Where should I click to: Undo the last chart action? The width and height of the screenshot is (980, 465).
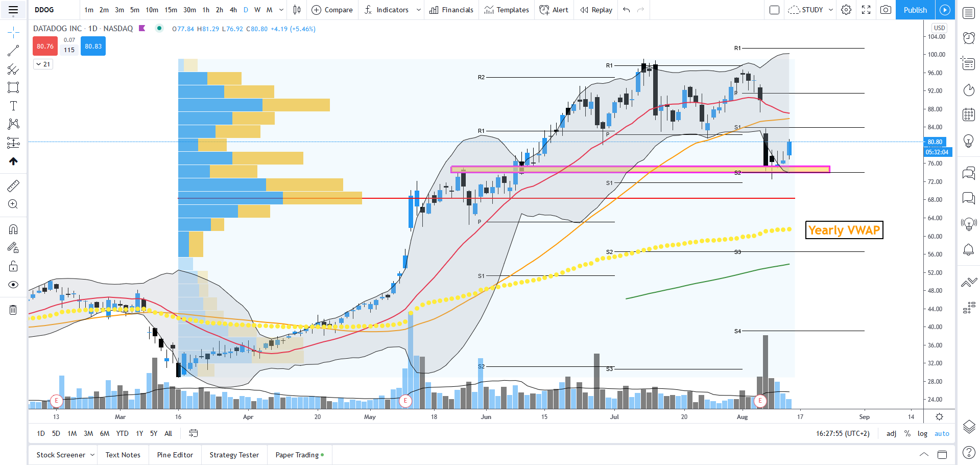tap(627, 10)
